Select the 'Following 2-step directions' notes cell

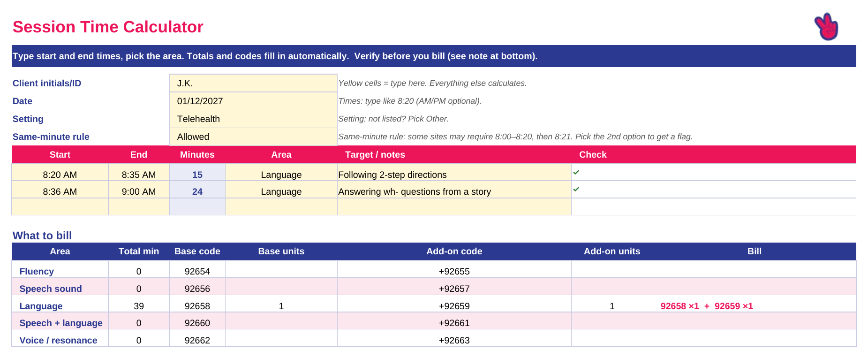(454, 172)
